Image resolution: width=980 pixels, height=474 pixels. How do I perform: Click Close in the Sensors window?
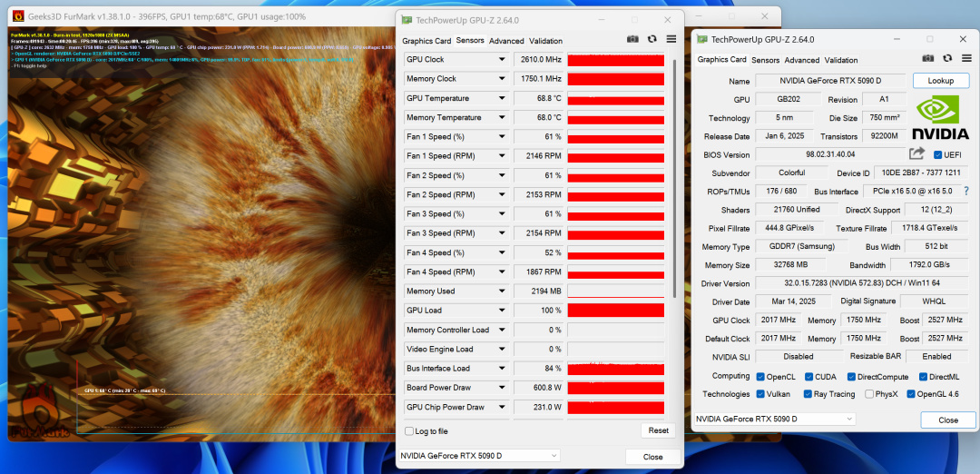click(652, 457)
